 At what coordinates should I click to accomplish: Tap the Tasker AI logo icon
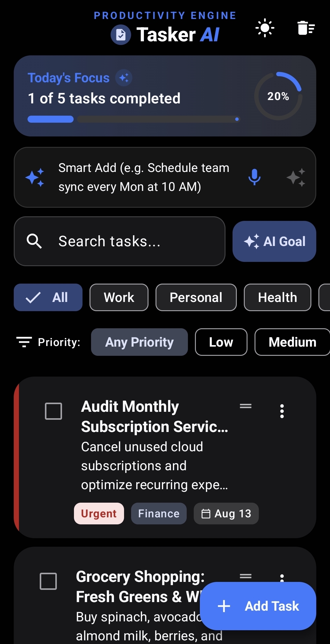(121, 35)
